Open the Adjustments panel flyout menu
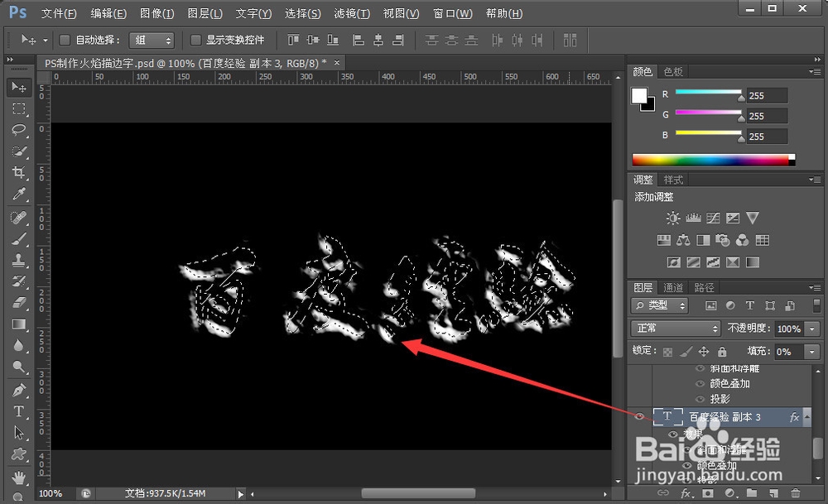This screenshot has width=828, height=504. [815, 180]
